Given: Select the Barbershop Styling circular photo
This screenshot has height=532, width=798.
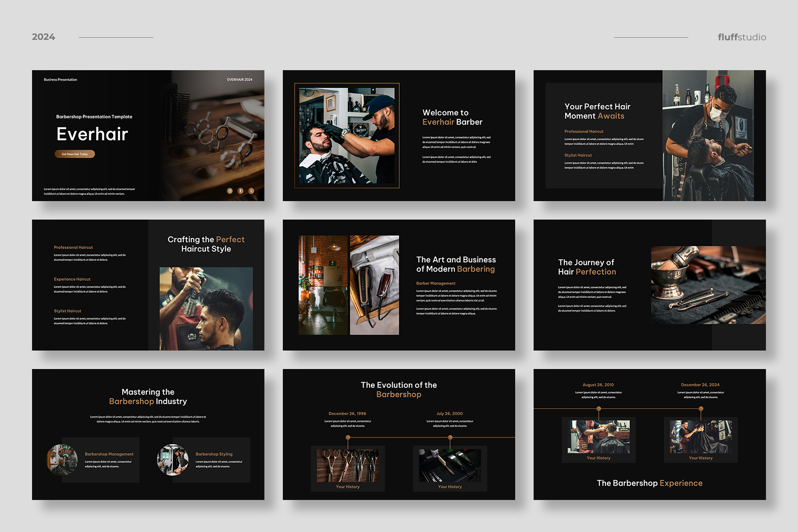Looking at the screenshot, I should click(173, 460).
